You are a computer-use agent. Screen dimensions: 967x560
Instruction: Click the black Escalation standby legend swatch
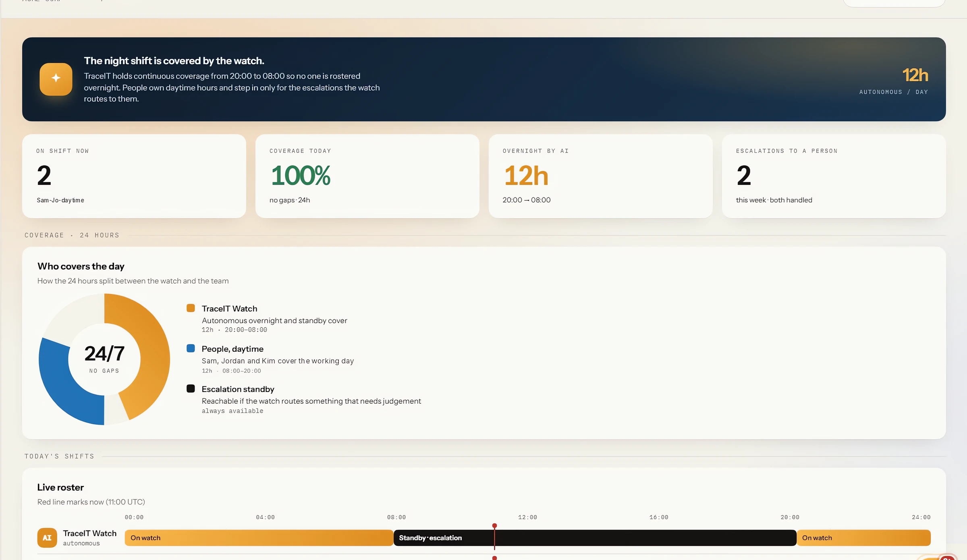191,389
